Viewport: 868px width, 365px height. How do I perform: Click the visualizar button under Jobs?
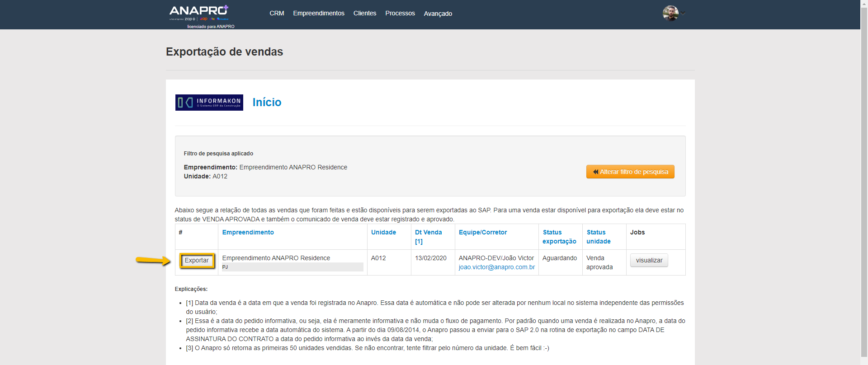coord(649,260)
